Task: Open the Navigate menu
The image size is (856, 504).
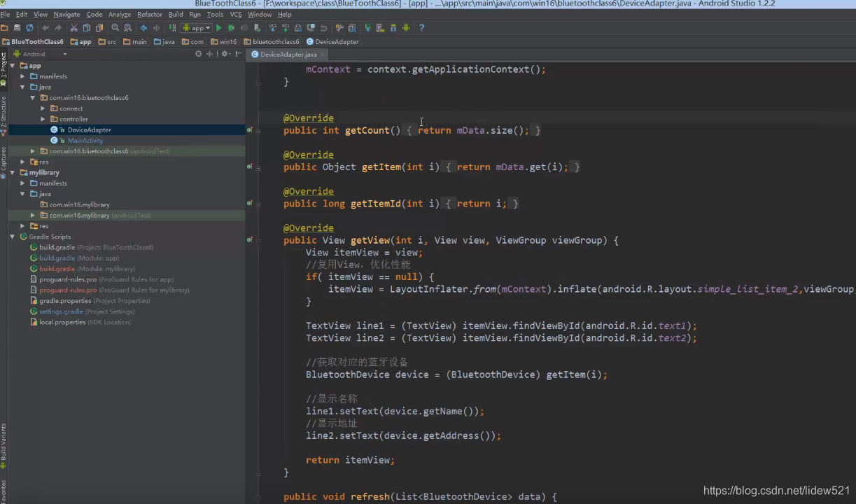Action: click(x=66, y=14)
